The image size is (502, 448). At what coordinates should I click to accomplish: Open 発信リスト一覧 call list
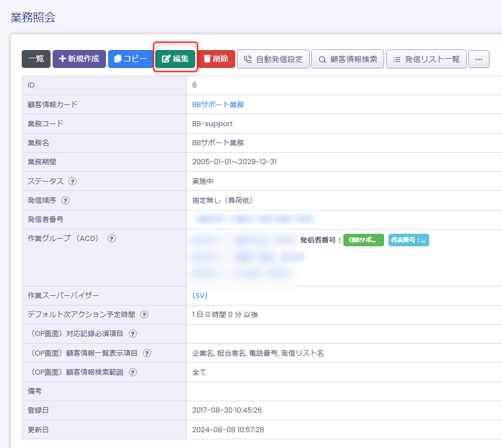(x=426, y=59)
